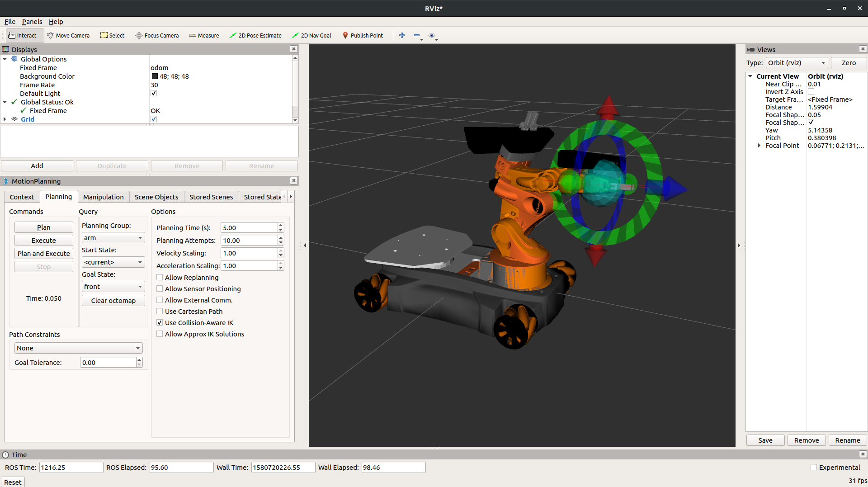Collapse the Global Status tree
Screen dimensions: 868x487
tap(5, 102)
